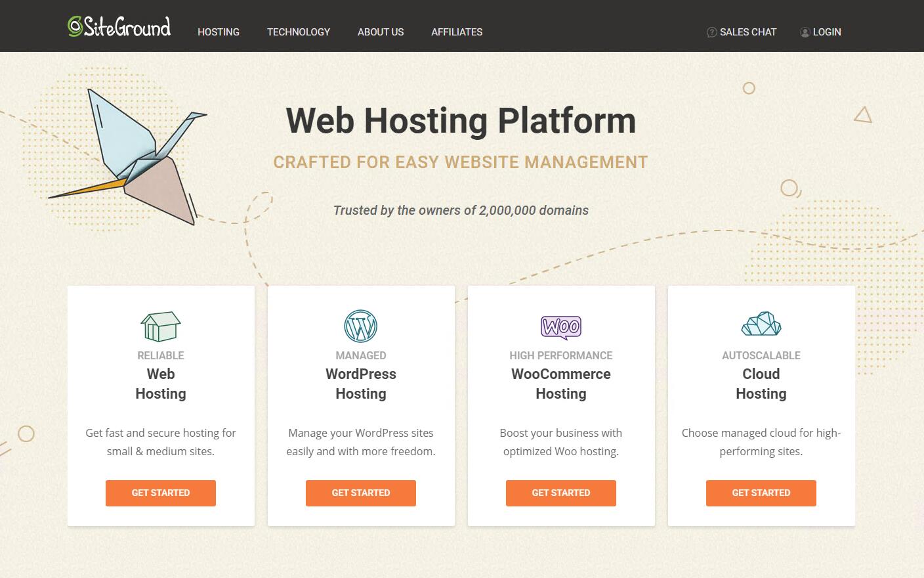Open the About Us menu
The height and width of the screenshot is (578, 924).
click(381, 32)
